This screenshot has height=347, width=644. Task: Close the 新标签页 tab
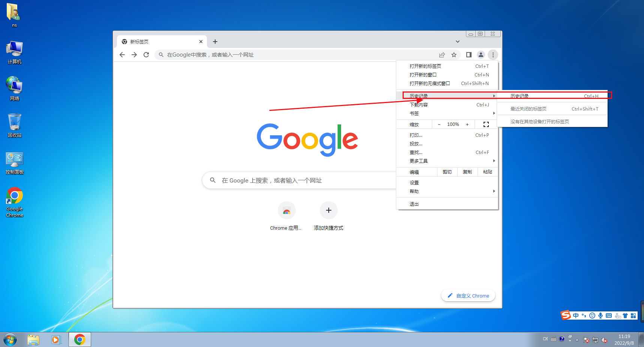click(201, 42)
